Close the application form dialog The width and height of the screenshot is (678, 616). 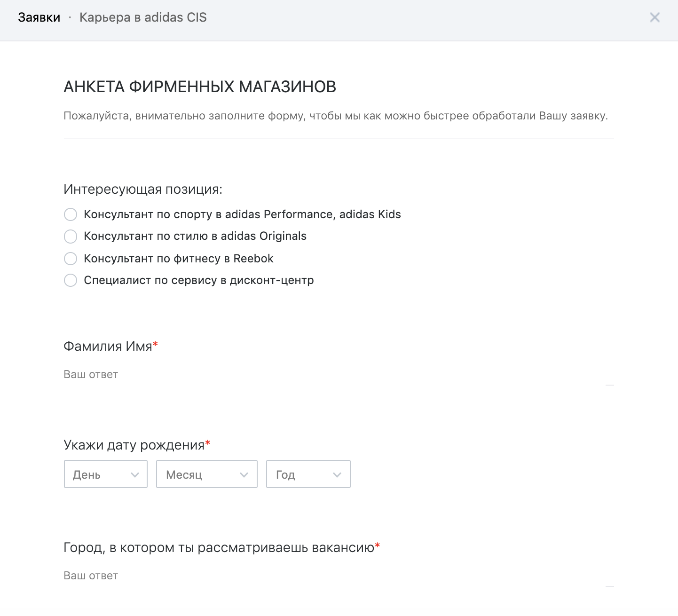click(x=654, y=17)
